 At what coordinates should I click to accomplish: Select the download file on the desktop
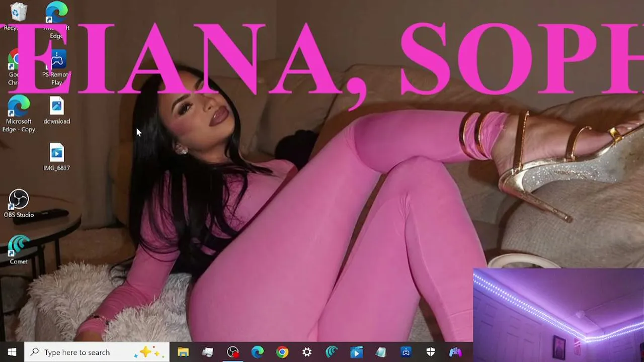click(x=56, y=111)
